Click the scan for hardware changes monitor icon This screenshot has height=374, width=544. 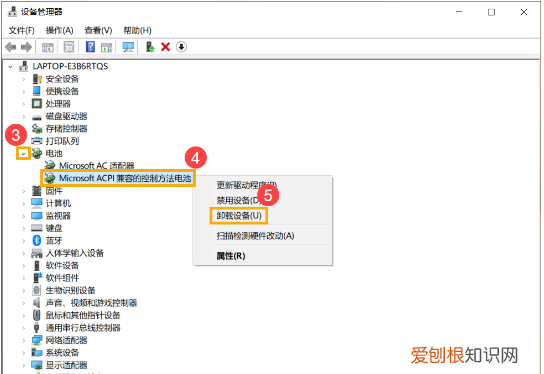[128, 47]
